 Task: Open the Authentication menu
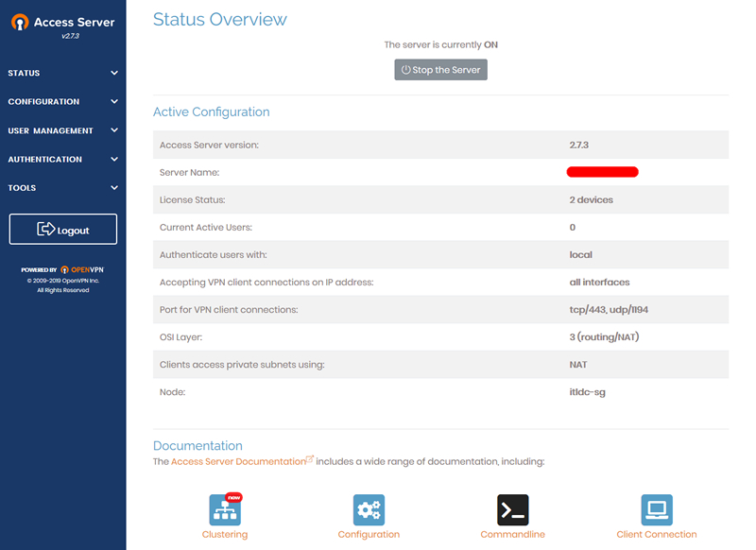pyautogui.click(x=45, y=160)
